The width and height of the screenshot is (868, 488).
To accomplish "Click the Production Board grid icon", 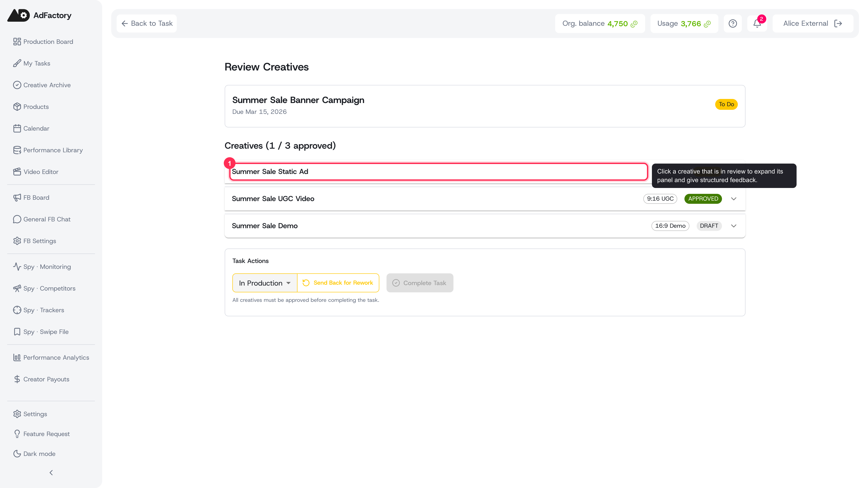I will pyautogui.click(x=17, y=41).
